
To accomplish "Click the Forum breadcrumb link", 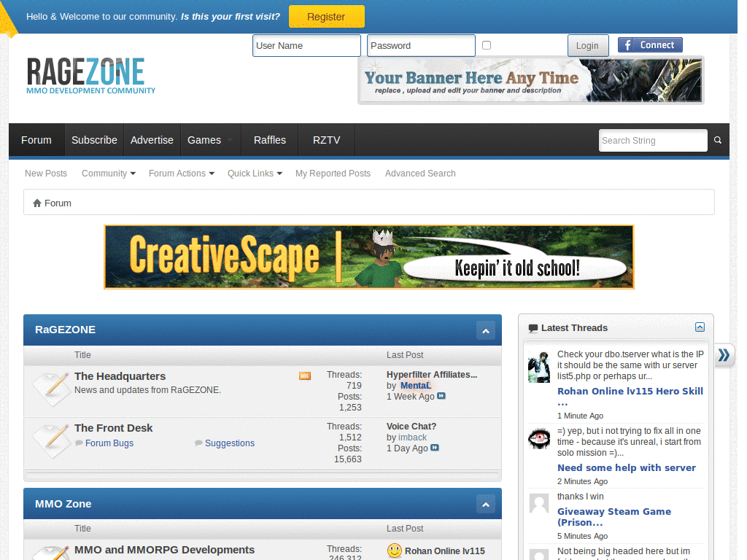I will click(58, 203).
